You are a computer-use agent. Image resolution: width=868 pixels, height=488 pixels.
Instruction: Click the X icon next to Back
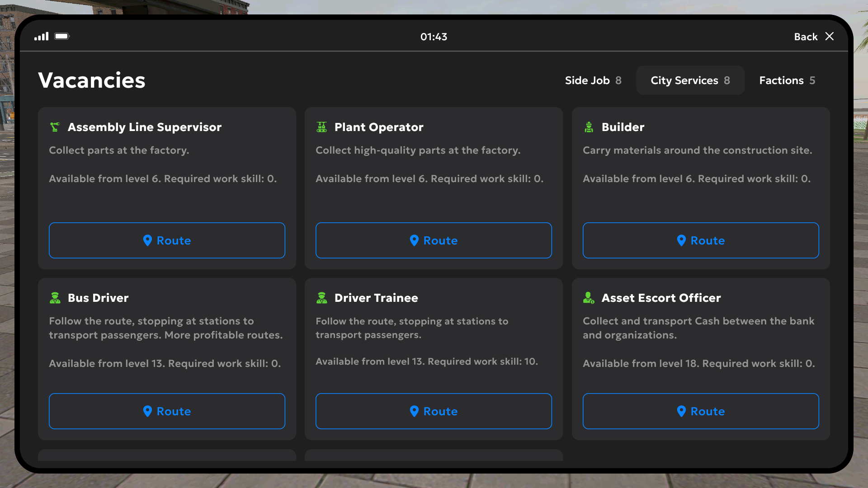pos(829,36)
